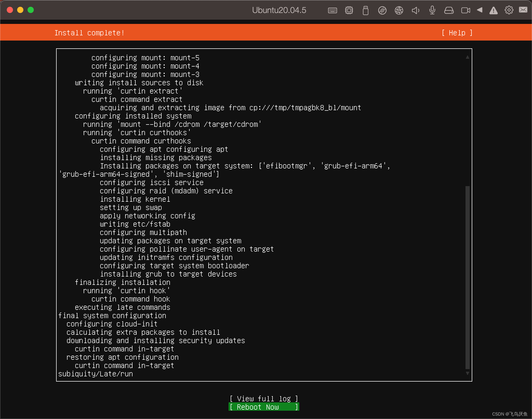
Task: Click 'installing grub to target devices' line
Action: pos(168,274)
